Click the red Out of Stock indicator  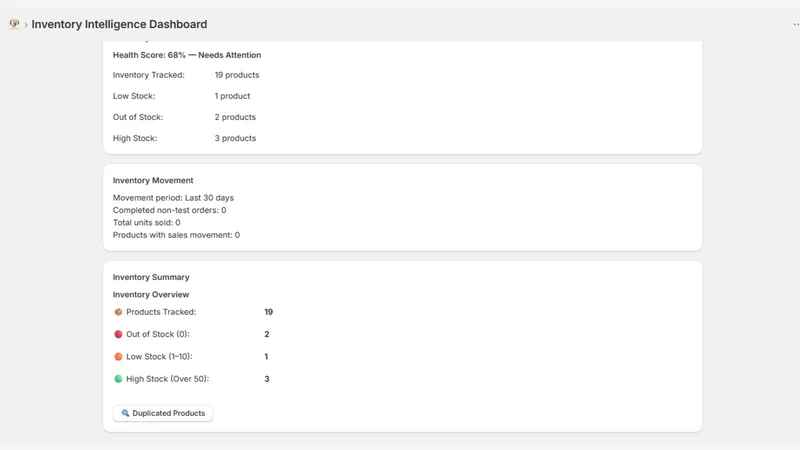(118, 334)
